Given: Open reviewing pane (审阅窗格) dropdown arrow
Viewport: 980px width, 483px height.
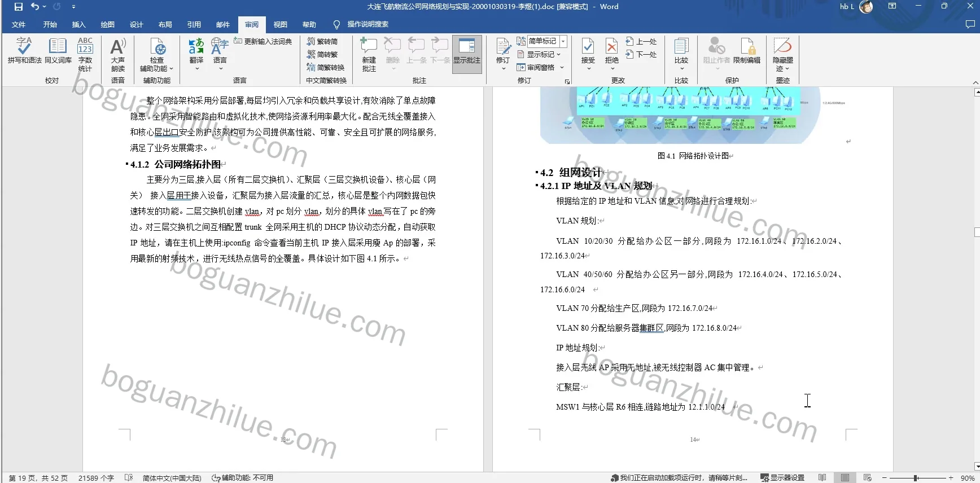Looking at the screenshot, I should 562,67.
